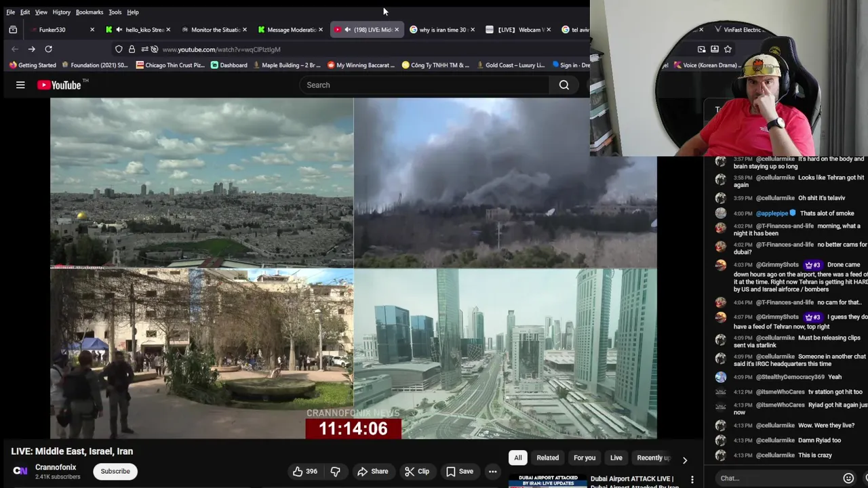868x488 pixels.
Task: Open options menu for Dubai Airport video
Action: [x=692, y=480]
